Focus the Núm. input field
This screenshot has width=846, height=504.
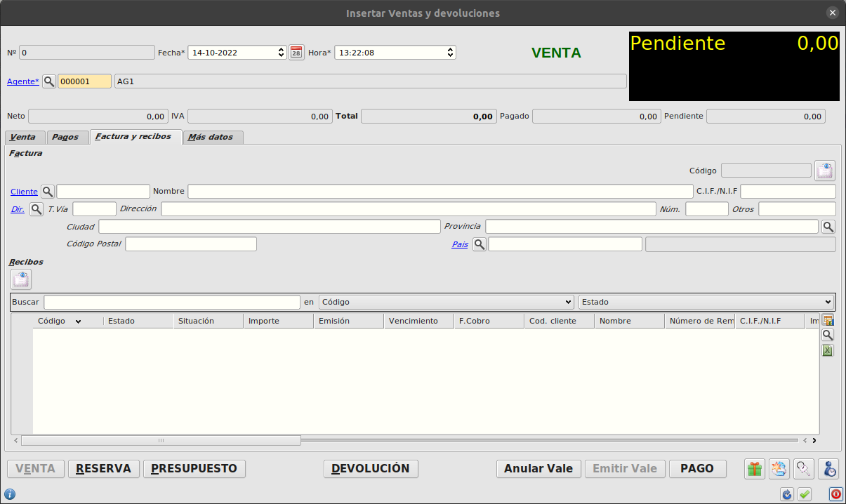[707, 209]
